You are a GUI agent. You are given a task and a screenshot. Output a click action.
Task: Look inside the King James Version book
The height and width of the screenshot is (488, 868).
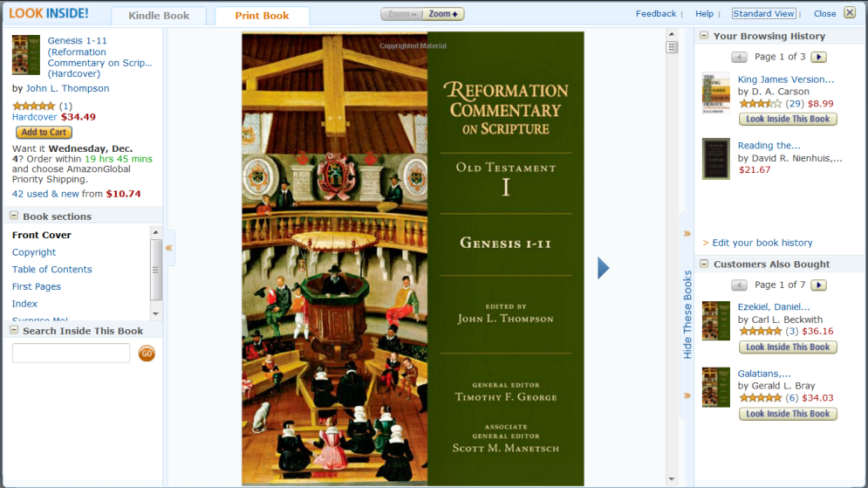point(788,119)
